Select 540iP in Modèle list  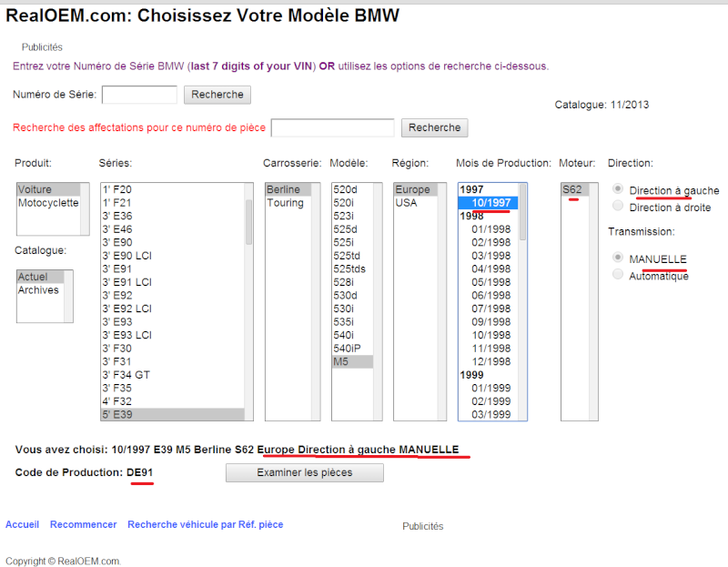pyautogui.click(x=352, y=349)
